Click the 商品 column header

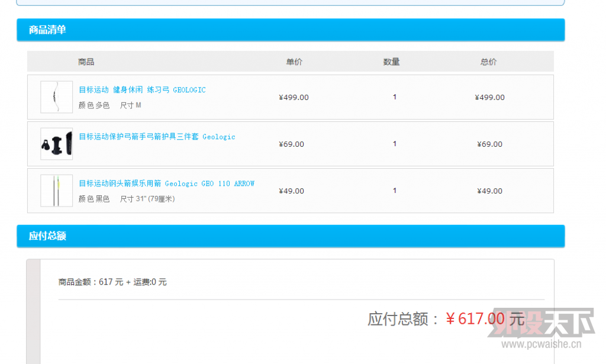click(x=86, y=62)
